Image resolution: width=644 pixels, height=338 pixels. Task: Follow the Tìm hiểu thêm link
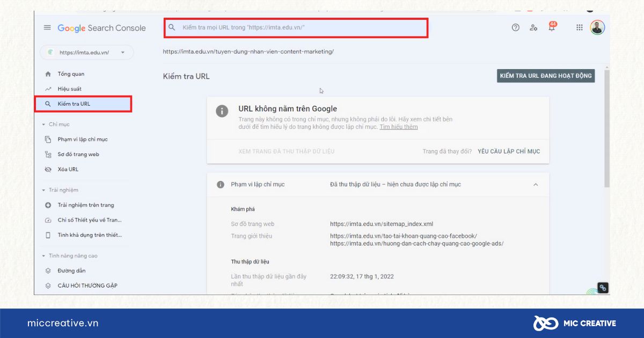point(398,127)
